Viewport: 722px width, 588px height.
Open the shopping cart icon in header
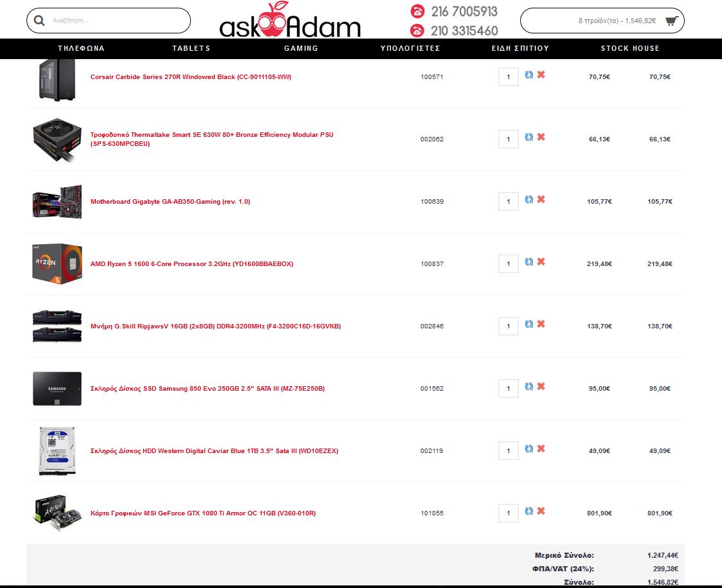[672, 21]
